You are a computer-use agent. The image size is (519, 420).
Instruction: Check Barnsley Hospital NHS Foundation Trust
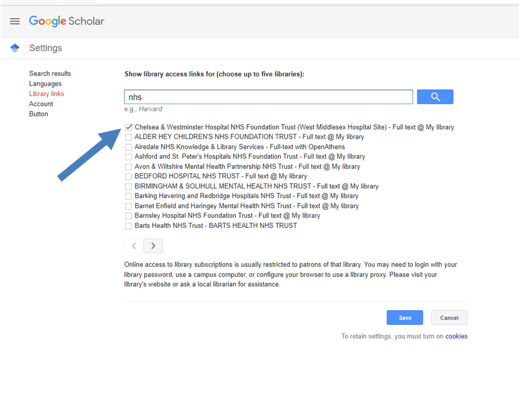coord(128,216)
